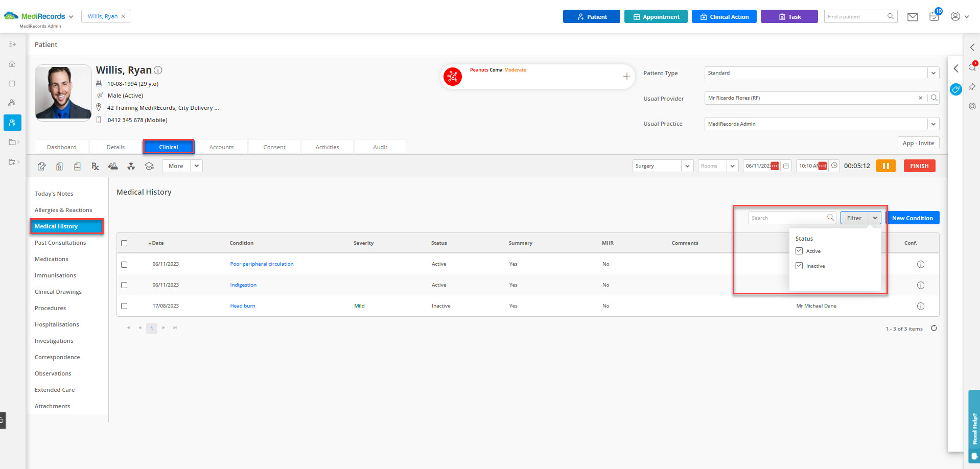Image resolution: width=980 pixels, height=469 pixels.
Task: Open the inbox icon with the 10 badge
Action: [934, 16]
